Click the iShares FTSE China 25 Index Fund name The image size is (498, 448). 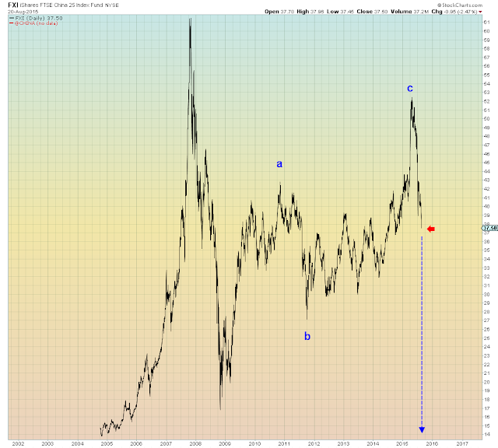click(x=61, y=5)
